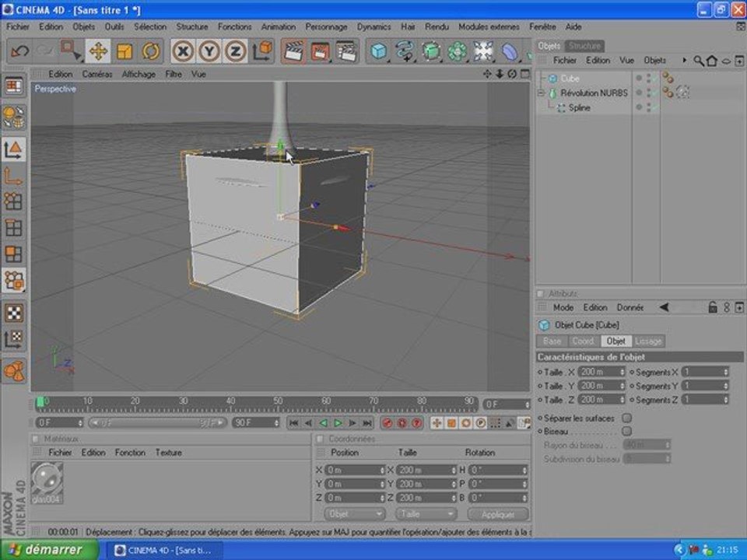The width and height of the screenshot is (747, 560).
Task: Click the home icon in Objets panel
Action: click(712, 61)
